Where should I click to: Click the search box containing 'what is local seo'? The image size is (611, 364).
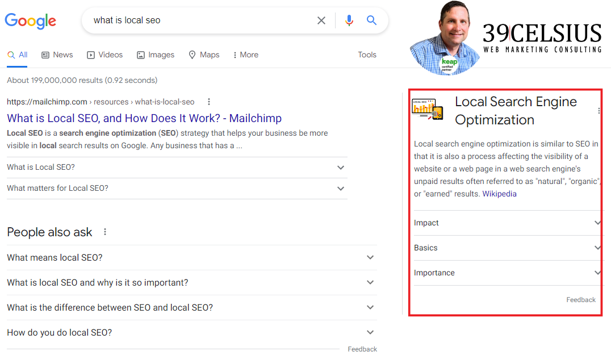[x=235, y=20]
